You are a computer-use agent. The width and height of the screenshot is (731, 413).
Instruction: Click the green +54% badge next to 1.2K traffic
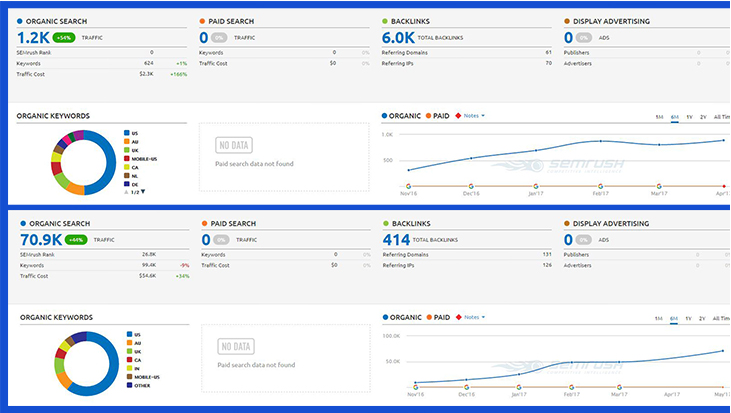(65, 37)
